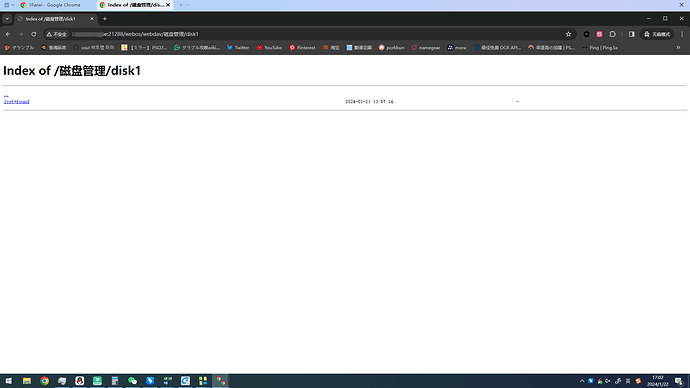Viewport: 690px width, 388px height.
Task: Open the Pinterest bookmark
Action: (x=302, y=48)
